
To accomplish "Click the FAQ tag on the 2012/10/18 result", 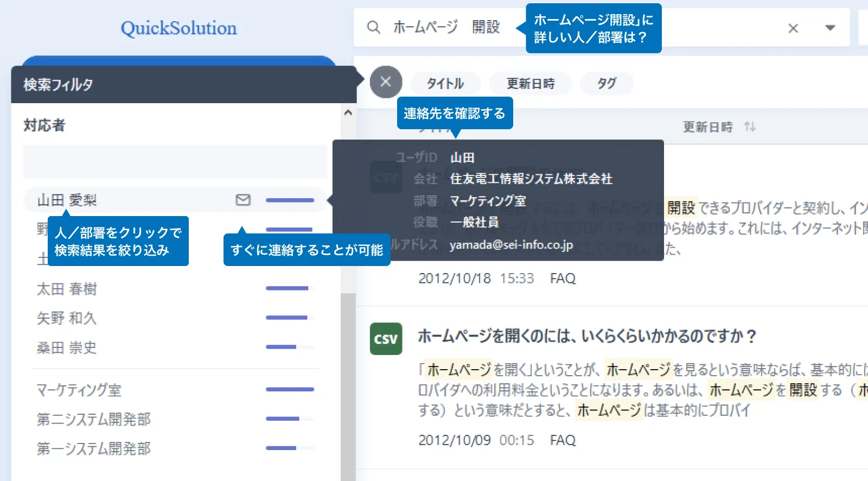I will click(x=563, y=279).
